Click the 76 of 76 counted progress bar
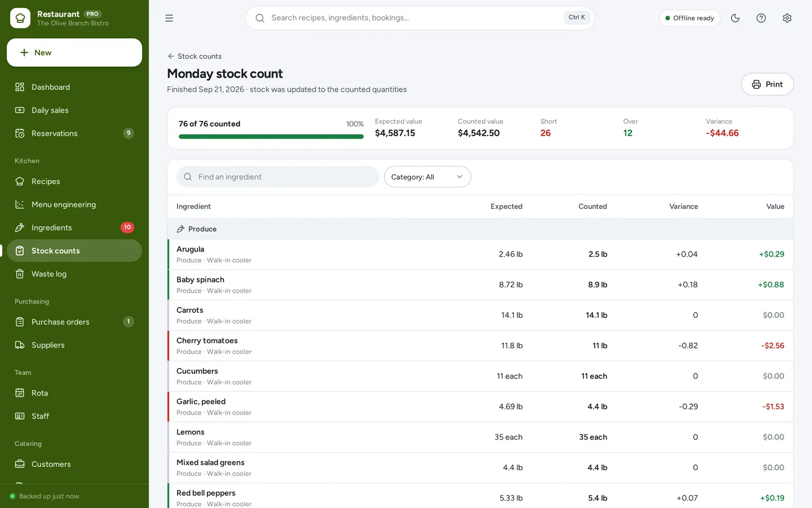The height and width of the screenshot is (508, 812). [x=271, y=136]
